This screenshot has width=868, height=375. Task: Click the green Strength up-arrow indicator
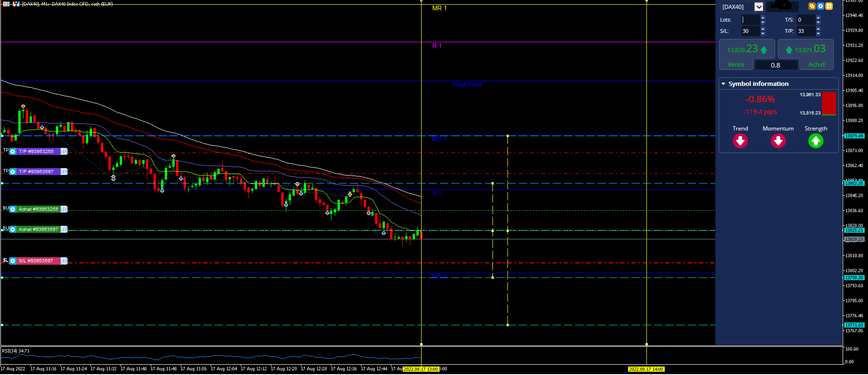tap(816, 141)
